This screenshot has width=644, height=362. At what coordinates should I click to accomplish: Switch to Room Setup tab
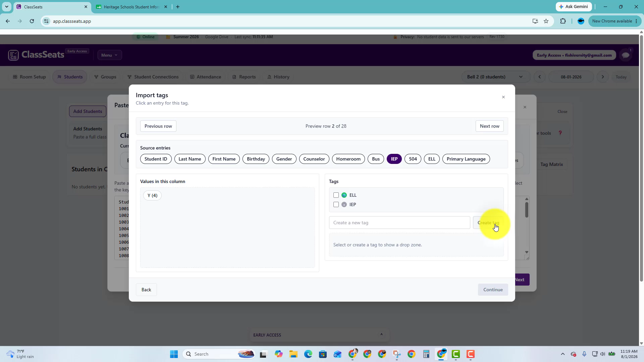click(30, 77)
